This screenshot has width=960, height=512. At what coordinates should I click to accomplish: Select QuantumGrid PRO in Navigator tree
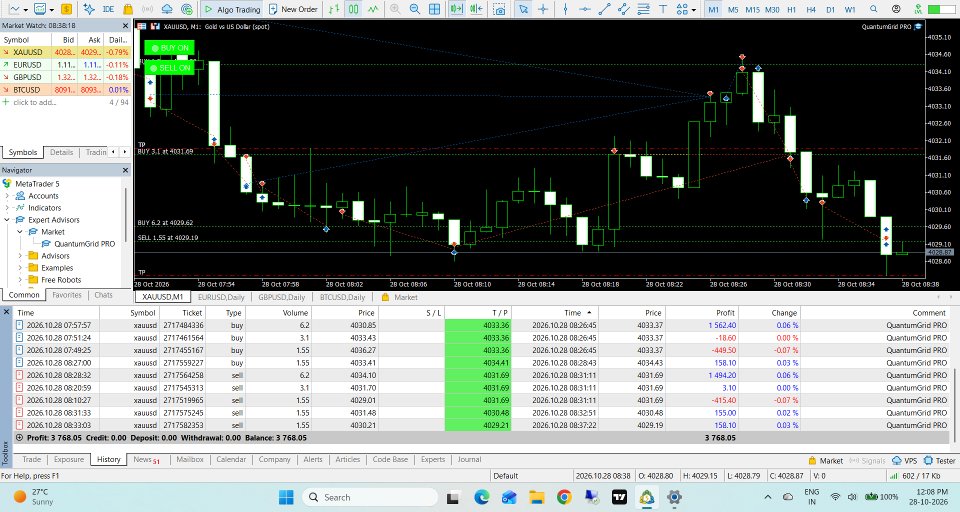point(84,244)
